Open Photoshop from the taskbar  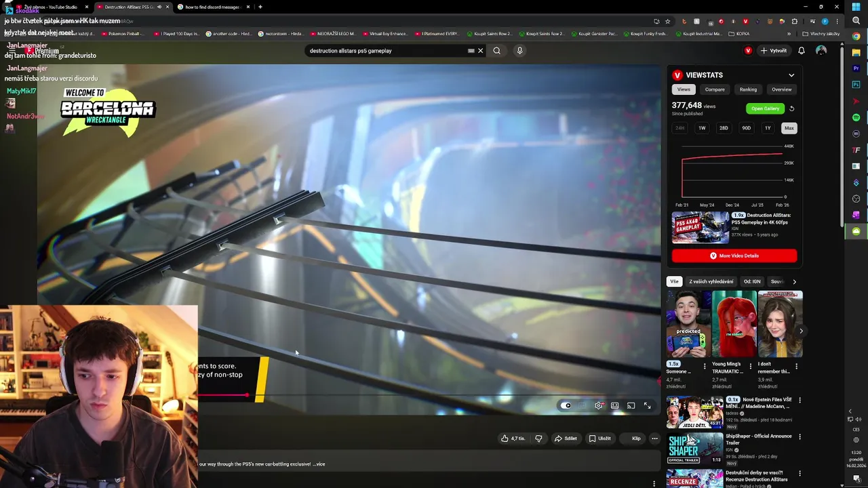[856, 85]
